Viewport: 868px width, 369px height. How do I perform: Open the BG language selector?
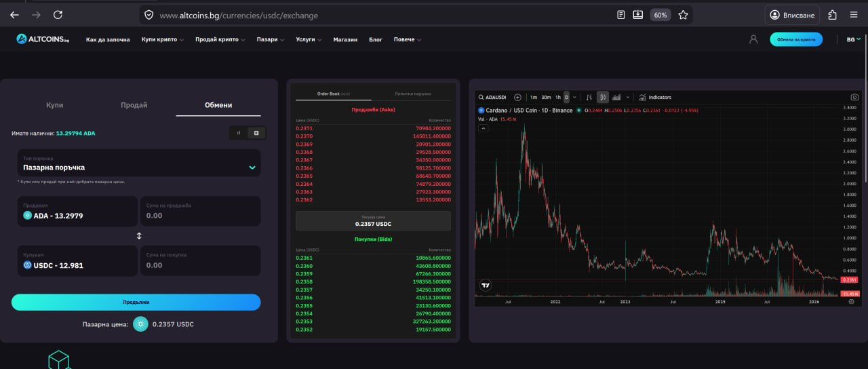[x=853, y=39]
